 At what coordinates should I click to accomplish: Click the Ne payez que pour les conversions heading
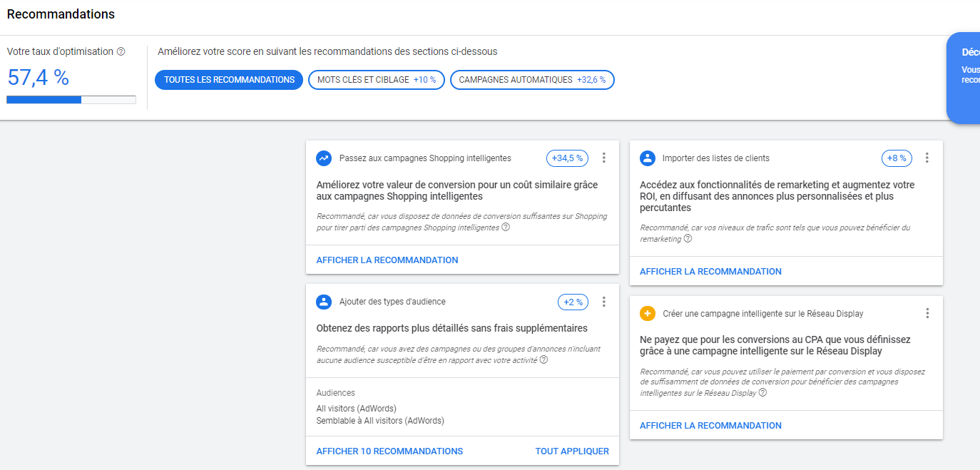(775, 346)
